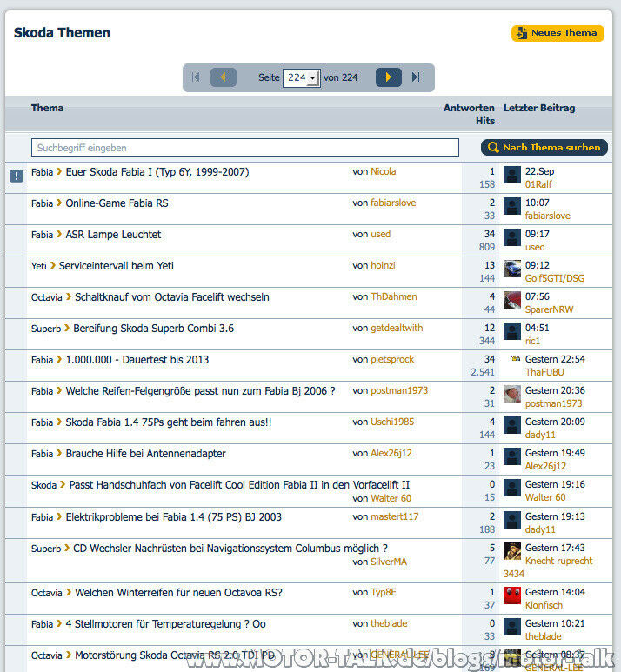The image size is (621, 672).
Task: Open last poster link ThaFUBU
Action: tap(544, 372)
